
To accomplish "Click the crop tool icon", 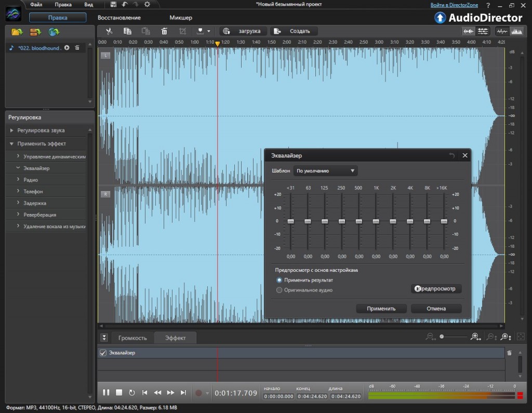I will click(182, 31).
